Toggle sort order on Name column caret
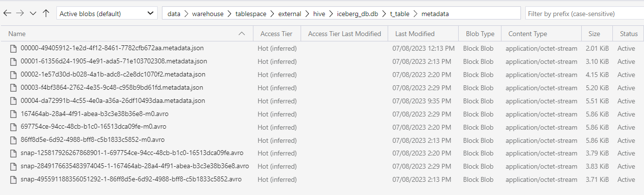The height and width of the screenshot is (195, 644). click(242, 34)
